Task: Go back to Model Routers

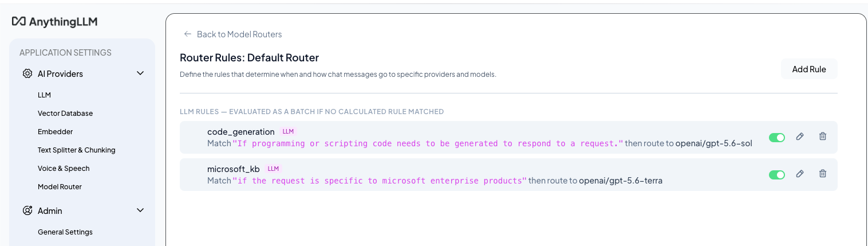Action: tap(239, 34)
